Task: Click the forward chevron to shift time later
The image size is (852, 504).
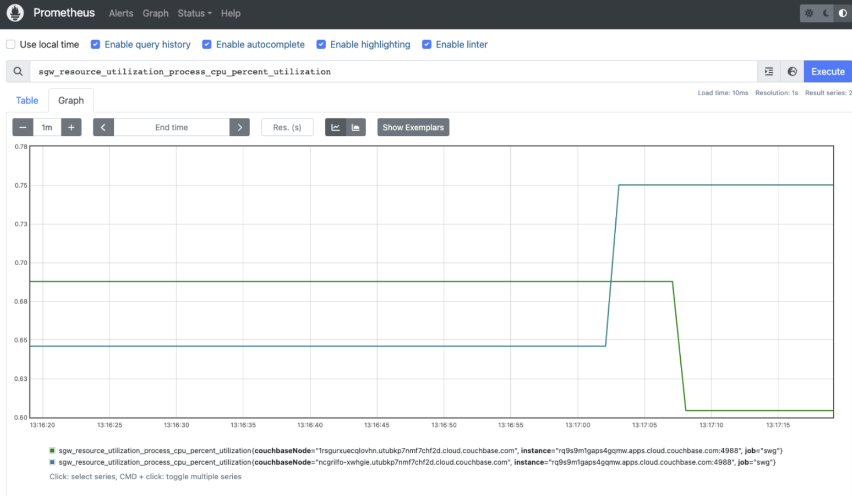Action: coord(239,127)
